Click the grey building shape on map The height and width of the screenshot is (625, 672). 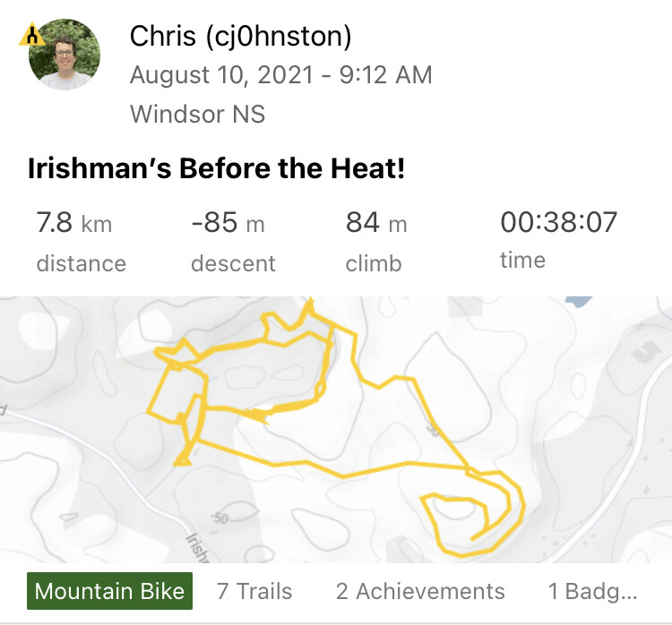pyautogui.click(x=643, y=352)
